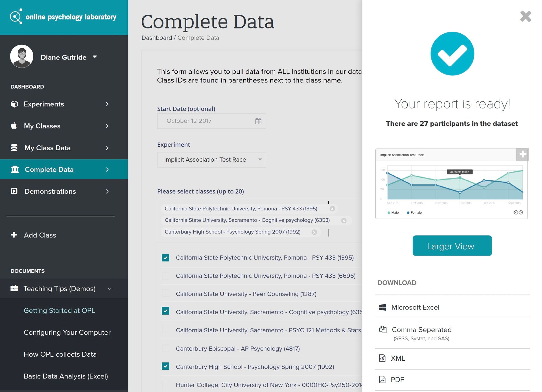Click the Larger View button
542x392 pixels.
(x=452, y=246)
